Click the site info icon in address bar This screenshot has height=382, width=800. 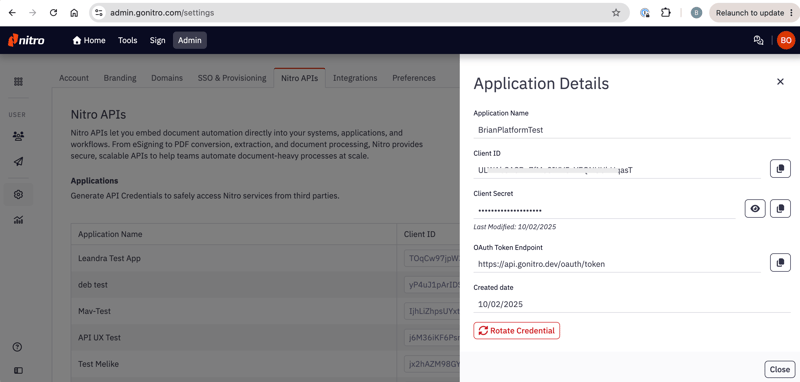(99, 13)
